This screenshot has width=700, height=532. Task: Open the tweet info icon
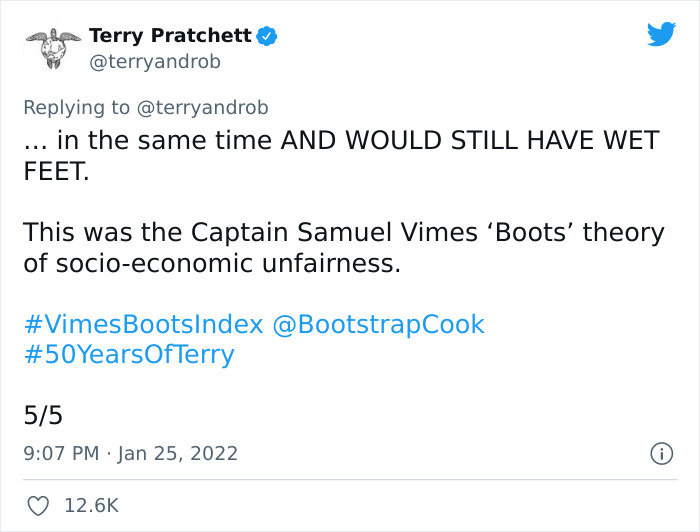[x=661, y=453]
